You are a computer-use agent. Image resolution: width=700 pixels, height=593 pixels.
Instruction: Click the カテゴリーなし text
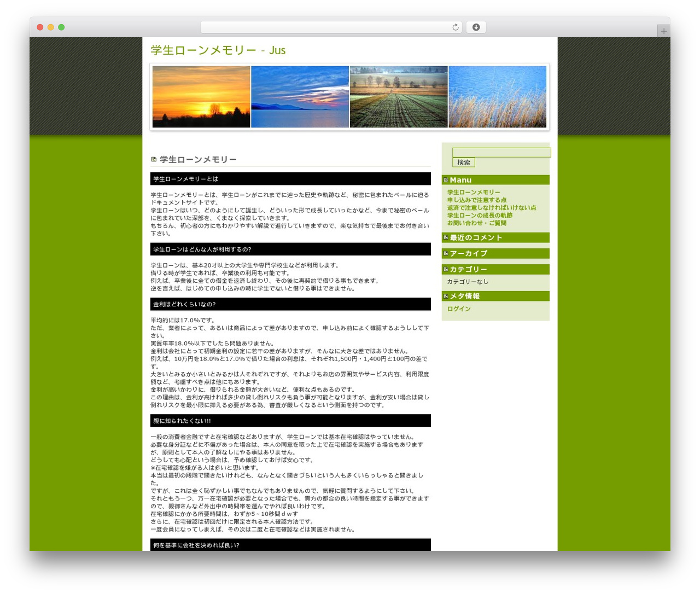[x=468, y=282]
